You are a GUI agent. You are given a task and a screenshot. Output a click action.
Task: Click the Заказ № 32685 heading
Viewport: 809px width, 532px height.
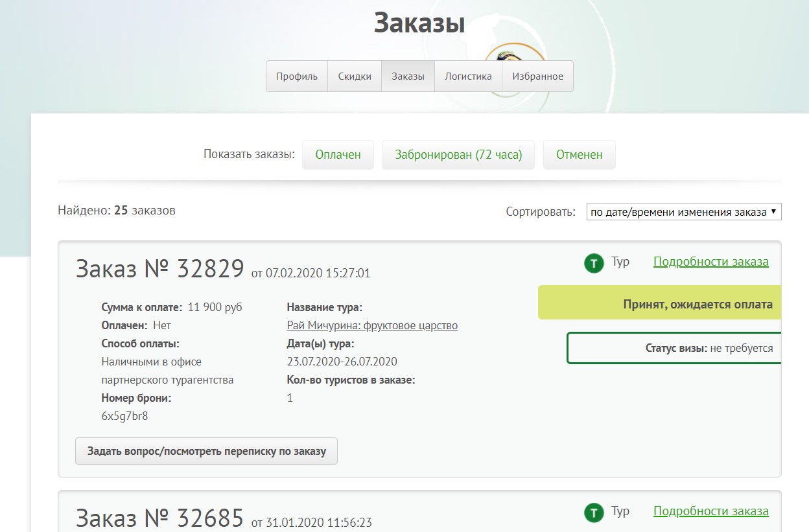point(160,518)
